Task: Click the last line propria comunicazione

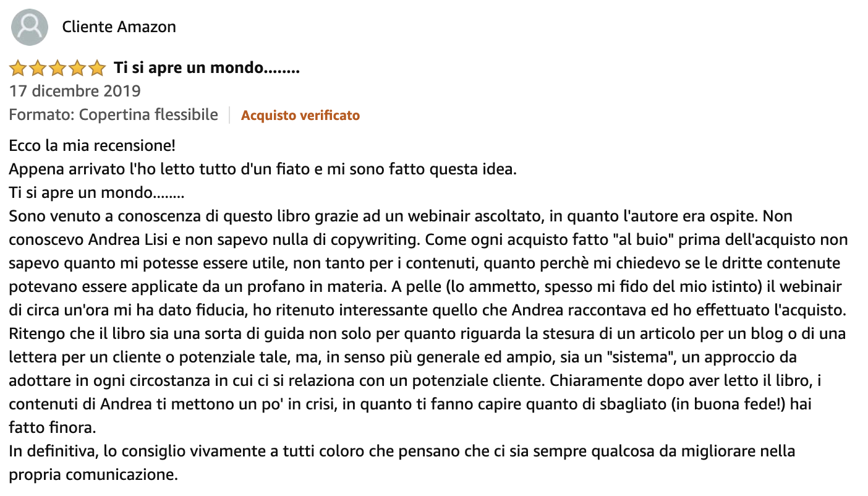Action: click(x=93, y=475)
